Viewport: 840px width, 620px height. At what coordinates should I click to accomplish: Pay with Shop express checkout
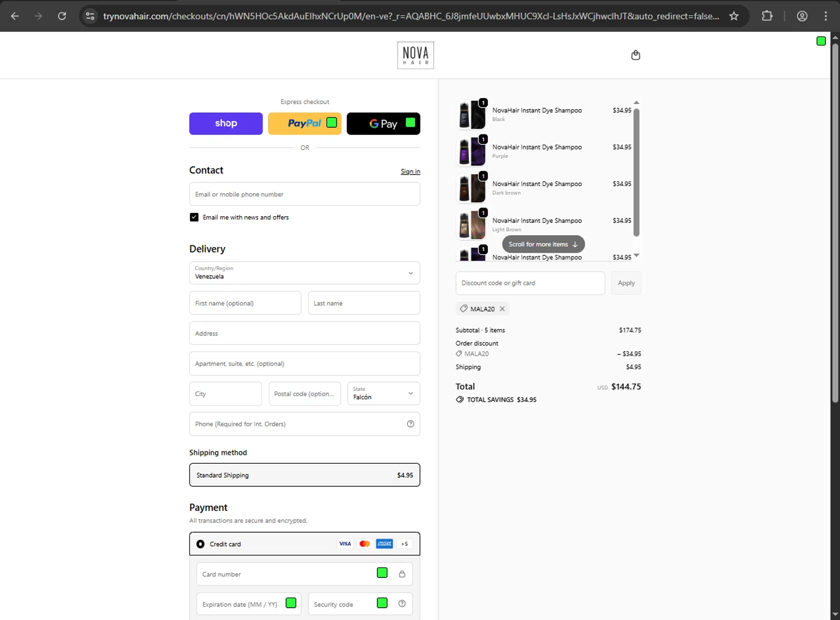[226, 123]
